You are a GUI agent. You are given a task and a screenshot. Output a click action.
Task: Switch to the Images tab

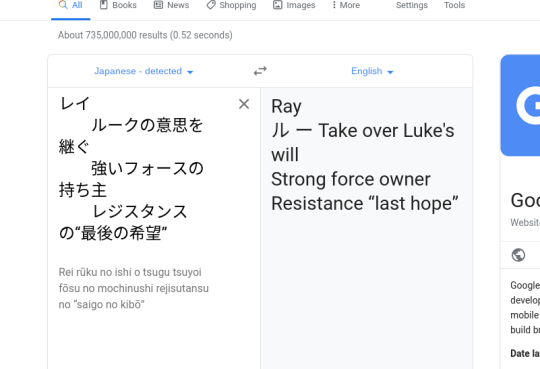[x=294, y=5]
